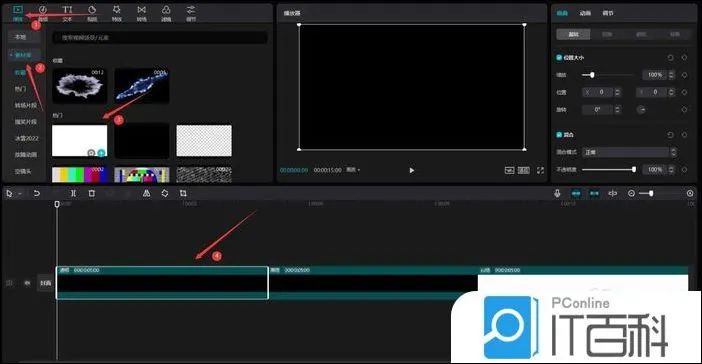Open the Transitions bowtie icon tab
Viewport: 702px width, 364px height.
click(x=141, y=13)
